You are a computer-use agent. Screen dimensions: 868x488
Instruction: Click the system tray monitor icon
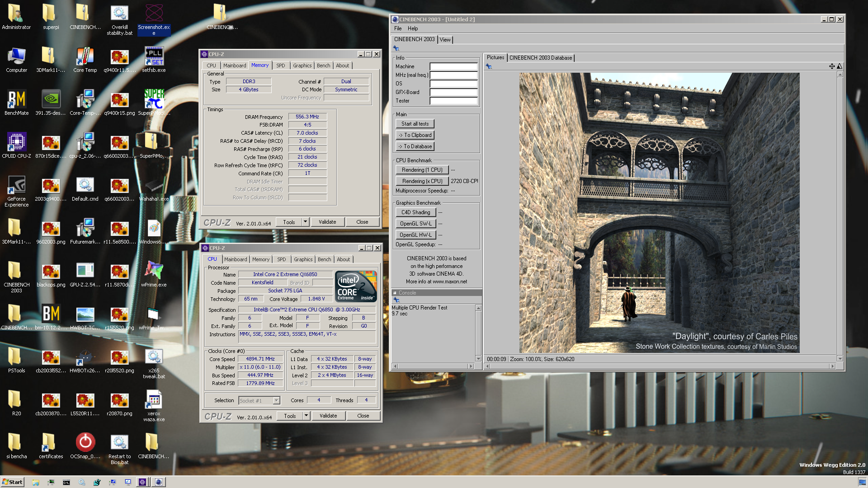862,482
